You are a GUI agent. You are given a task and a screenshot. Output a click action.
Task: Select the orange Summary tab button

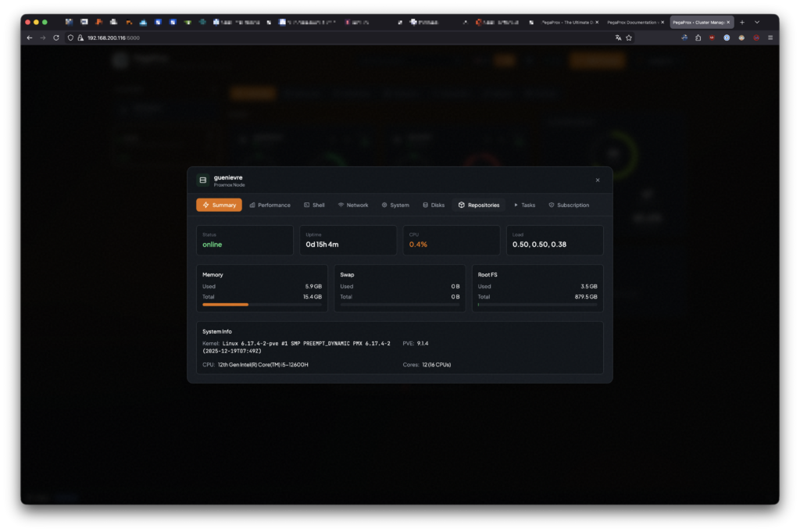tap(219, 205)
